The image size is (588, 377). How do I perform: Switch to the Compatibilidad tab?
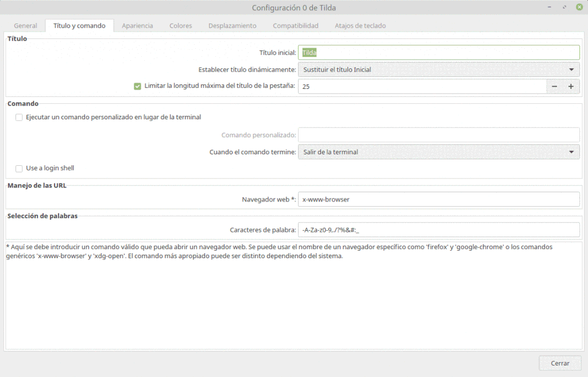295,25
